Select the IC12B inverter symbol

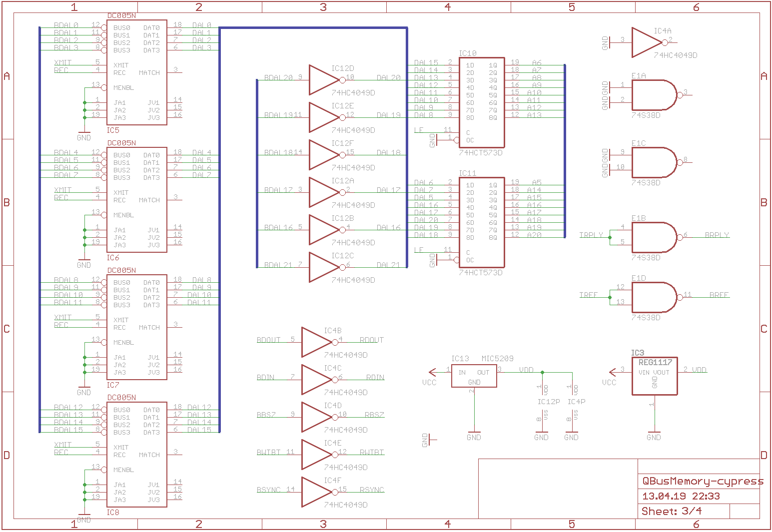coord(327,230)
